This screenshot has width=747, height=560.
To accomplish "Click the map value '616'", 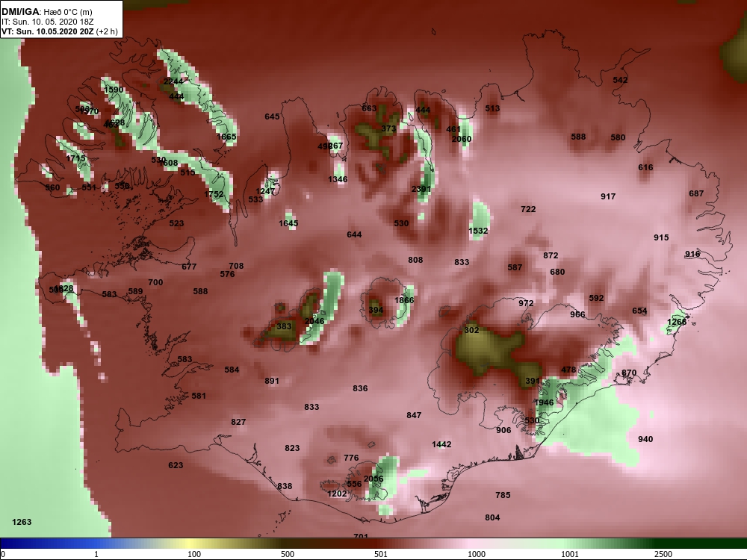I will (646, 167).
